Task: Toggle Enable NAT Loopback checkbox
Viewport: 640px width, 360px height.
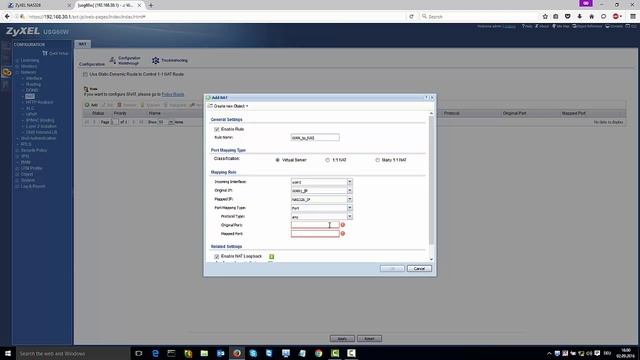Action: [x=217, y=256]
